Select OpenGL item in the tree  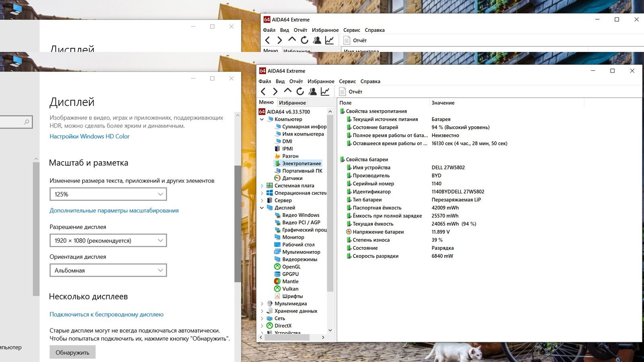click(x=291, y=267)
